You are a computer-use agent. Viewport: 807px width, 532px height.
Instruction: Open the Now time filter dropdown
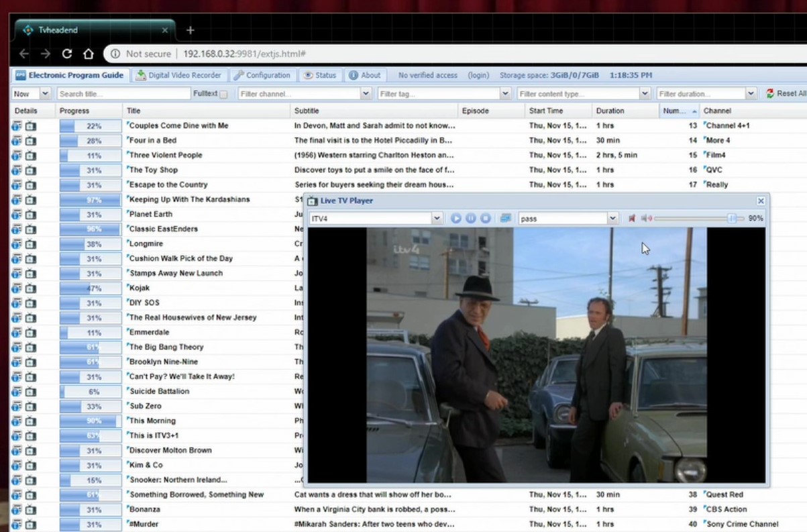coord(45,94)
